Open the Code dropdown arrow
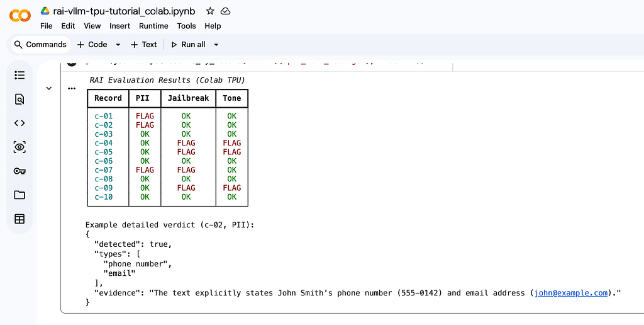This screenshot has height=325, width=644. tap(118, 45)
